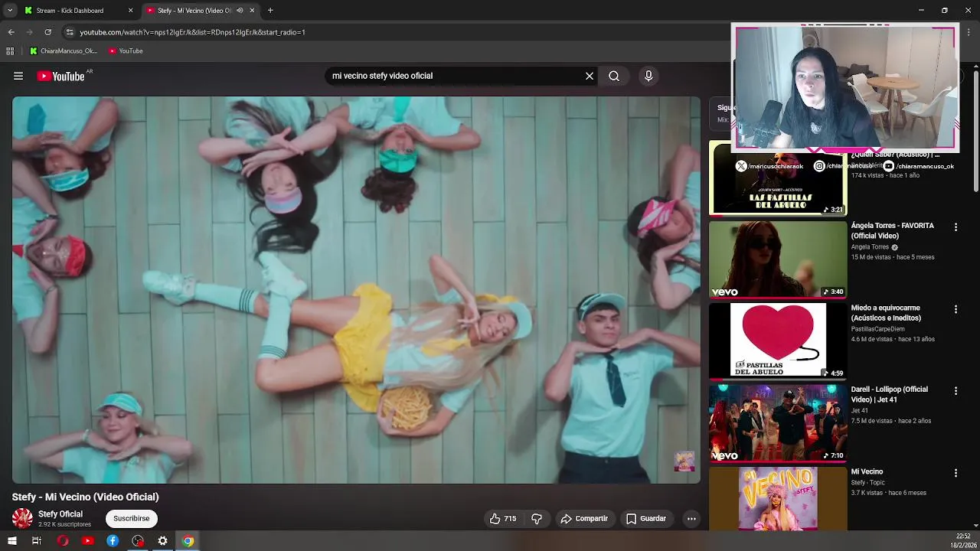Start voice search with microphone icon
This screenshot has height=551, width=980.
[x=648, y=76]
